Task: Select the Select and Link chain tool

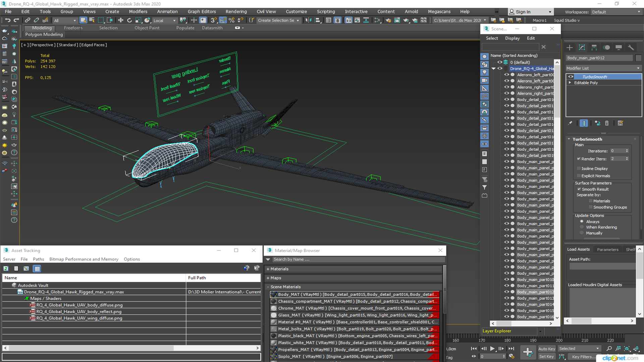Action: pyautogui.click(x=28, y=20)
